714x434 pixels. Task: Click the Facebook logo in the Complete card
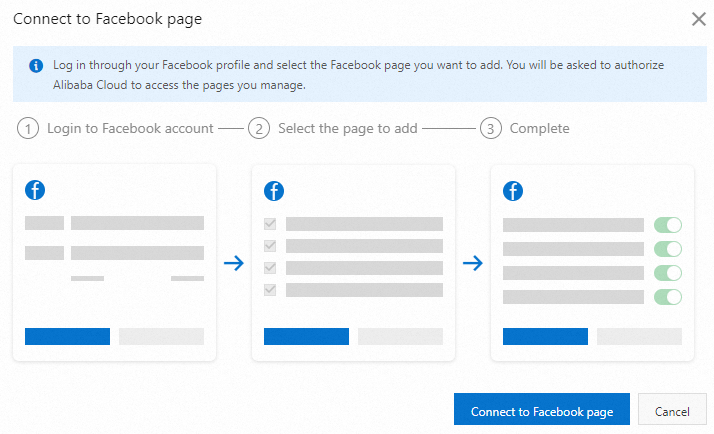(513, 191)
